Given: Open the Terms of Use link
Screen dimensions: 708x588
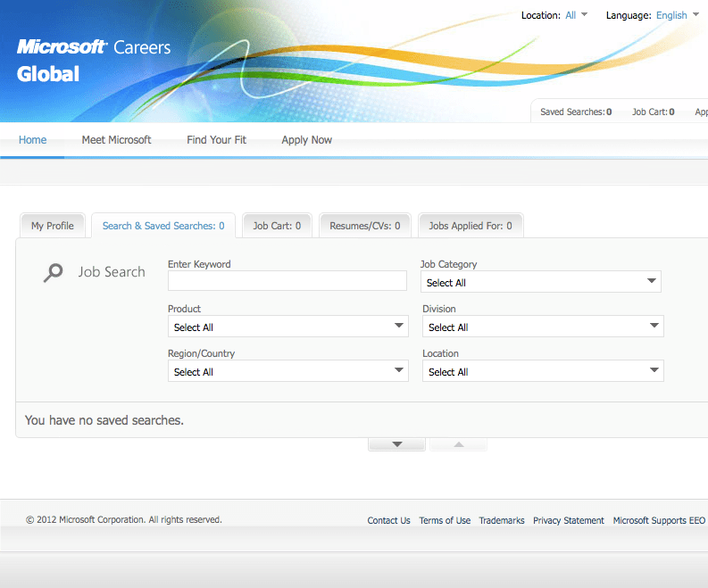Looking at the screenshot, I should click(x=445, y=520).
